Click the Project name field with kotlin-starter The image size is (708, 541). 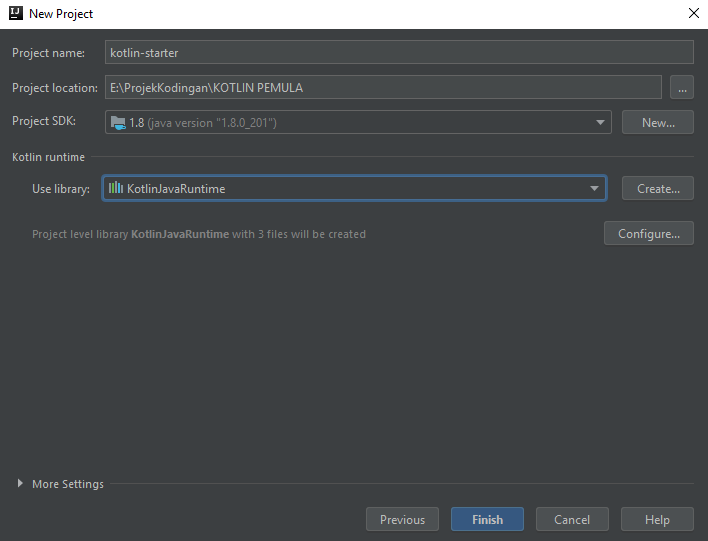coord(399,52)
